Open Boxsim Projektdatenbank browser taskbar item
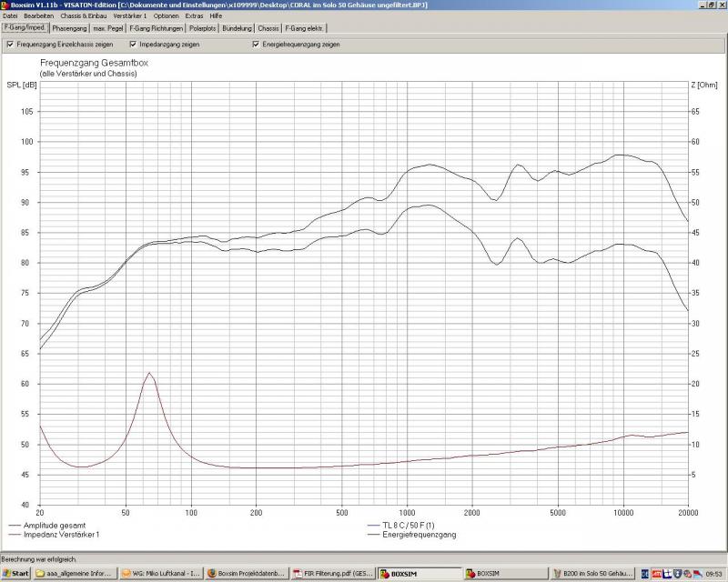 [246, 574]
